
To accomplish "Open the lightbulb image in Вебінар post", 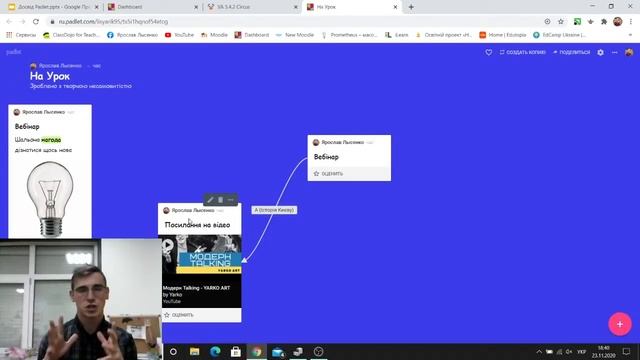I will (50, 198).
